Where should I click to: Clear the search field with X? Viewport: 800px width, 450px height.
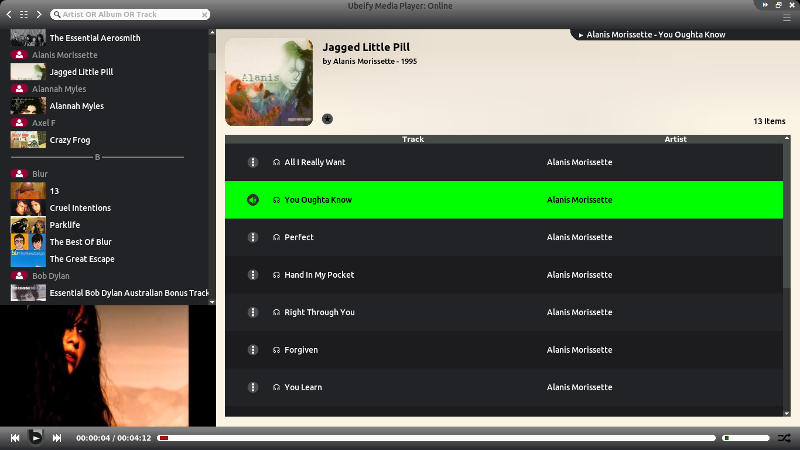204,15
